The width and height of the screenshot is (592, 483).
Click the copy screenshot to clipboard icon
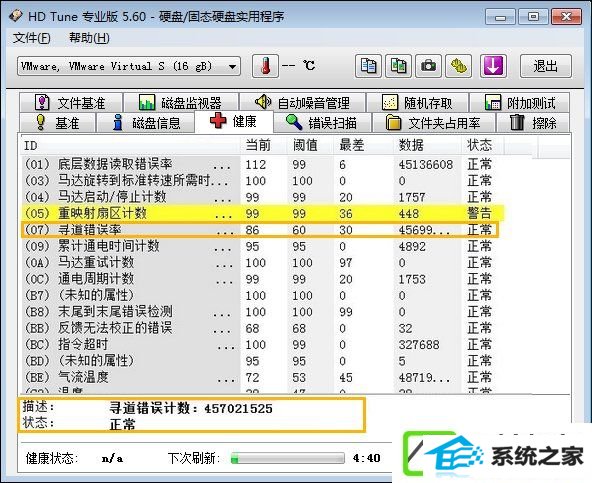coord(398,66)
